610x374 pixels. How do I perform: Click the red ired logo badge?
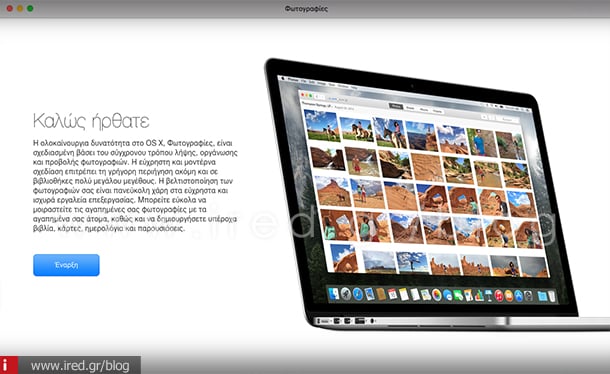tap(9, 365)
